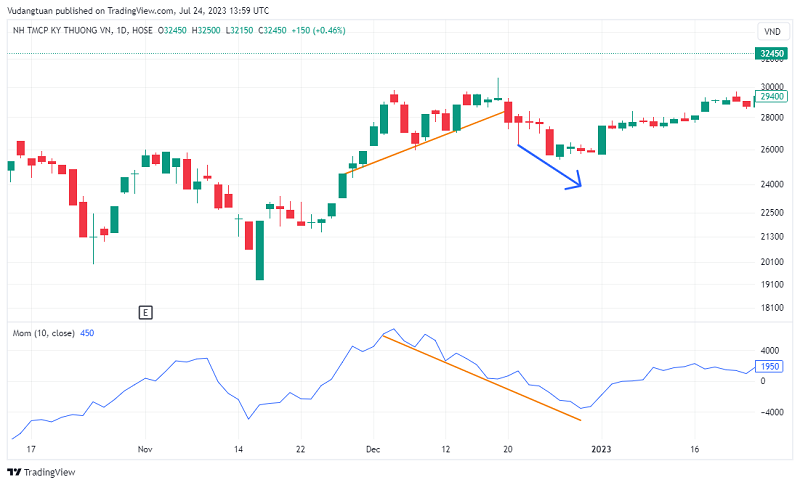Click the 2023 label on time axis
Screen dimensions: 800x485
pyautogui.click(x=603, y=450)
